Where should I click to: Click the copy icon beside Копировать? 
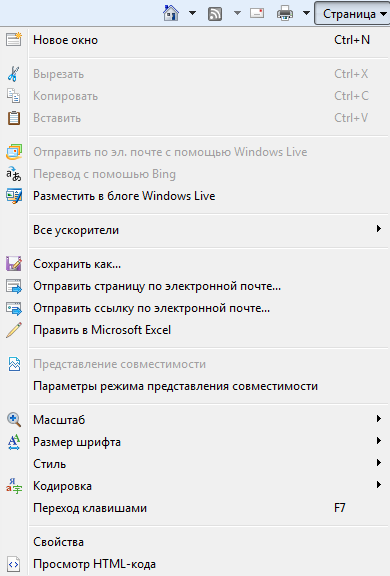(x=14, y=96)
